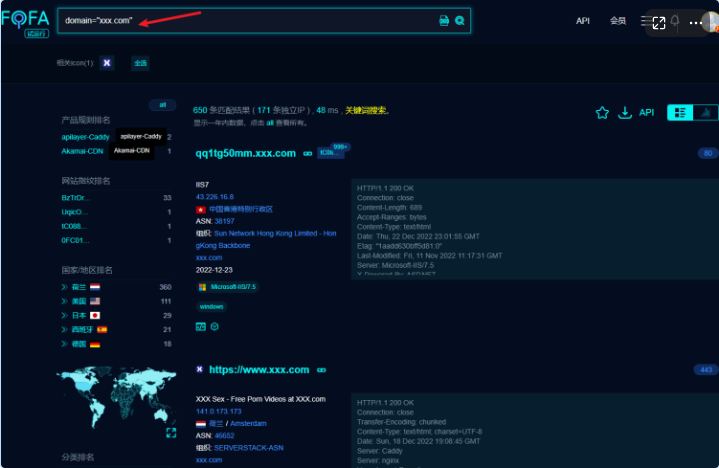Open the notification bell
This screenshot has height=468, width=719.
tap(675, 21)
